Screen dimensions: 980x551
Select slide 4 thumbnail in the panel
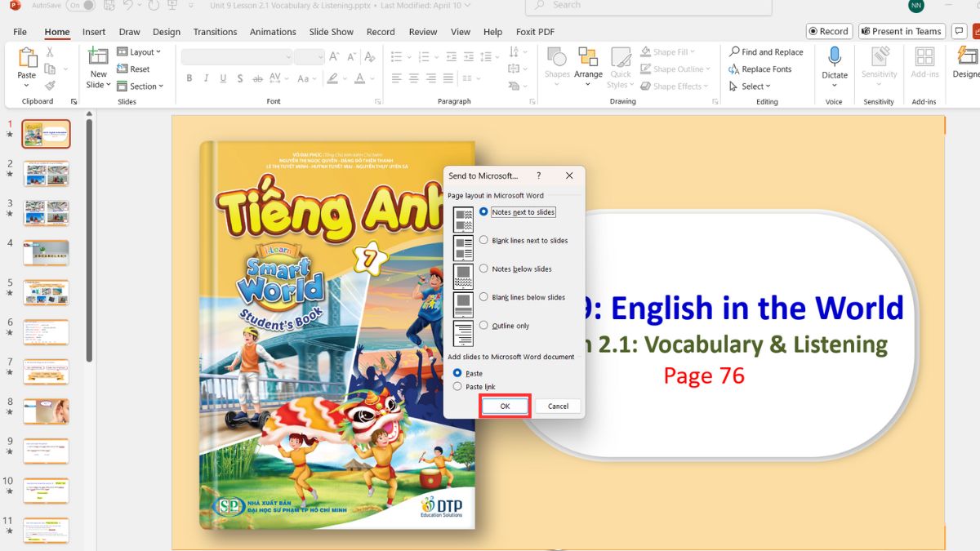[x=46, y=253]
